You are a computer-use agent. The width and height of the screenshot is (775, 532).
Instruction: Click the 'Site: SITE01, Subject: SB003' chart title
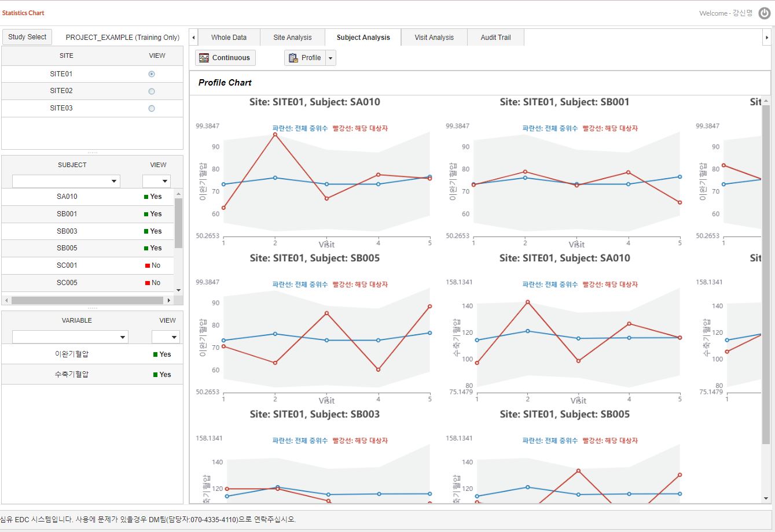pos(315,415)
